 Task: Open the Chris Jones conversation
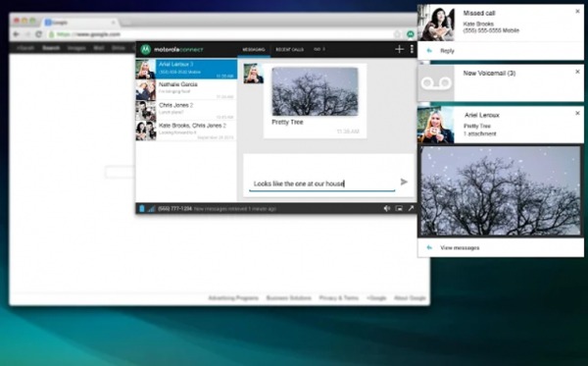point(186,110)
